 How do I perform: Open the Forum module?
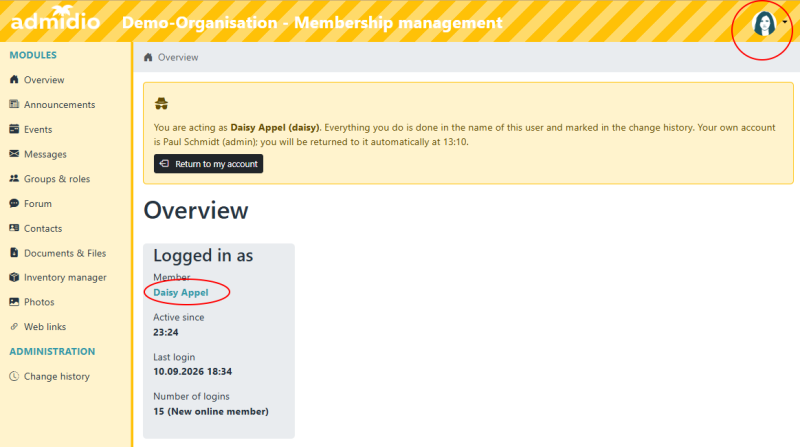click(38, 204)
